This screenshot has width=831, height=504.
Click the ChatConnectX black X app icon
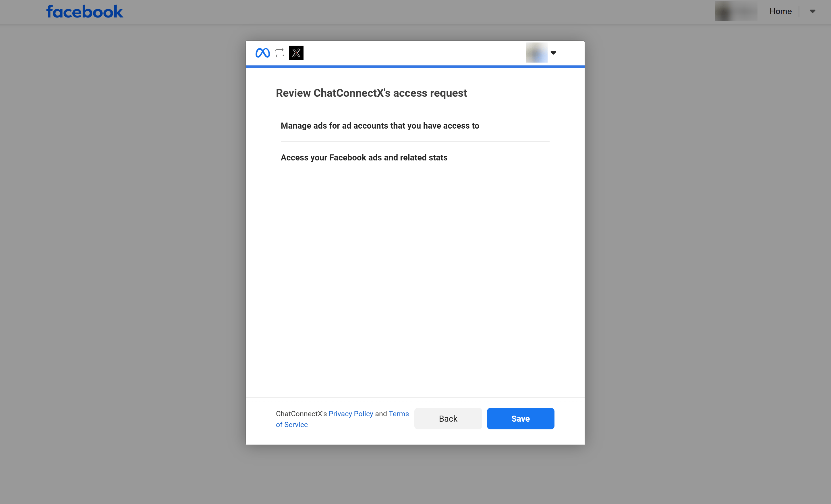(296, 53)
